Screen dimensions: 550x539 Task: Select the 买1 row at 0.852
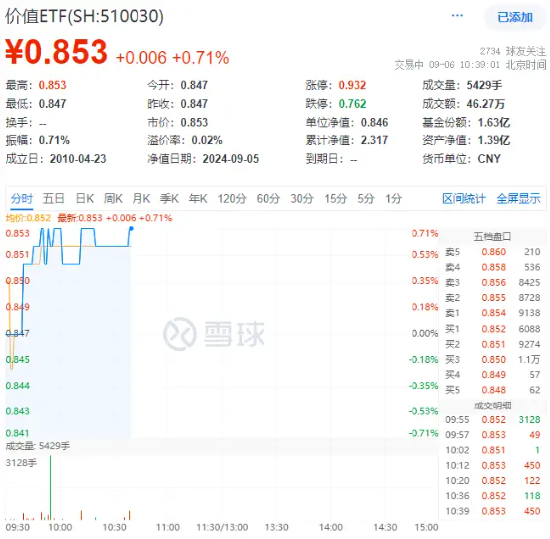point(492,329)
